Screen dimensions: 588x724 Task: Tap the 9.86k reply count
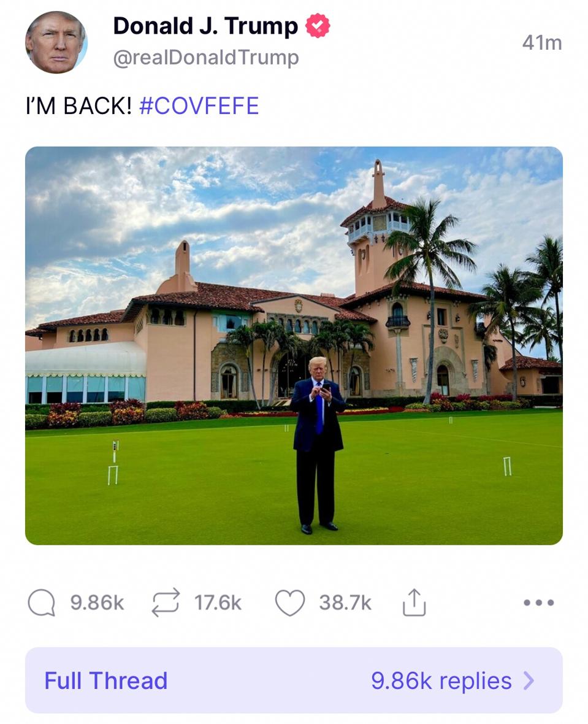tap(97, 603)
